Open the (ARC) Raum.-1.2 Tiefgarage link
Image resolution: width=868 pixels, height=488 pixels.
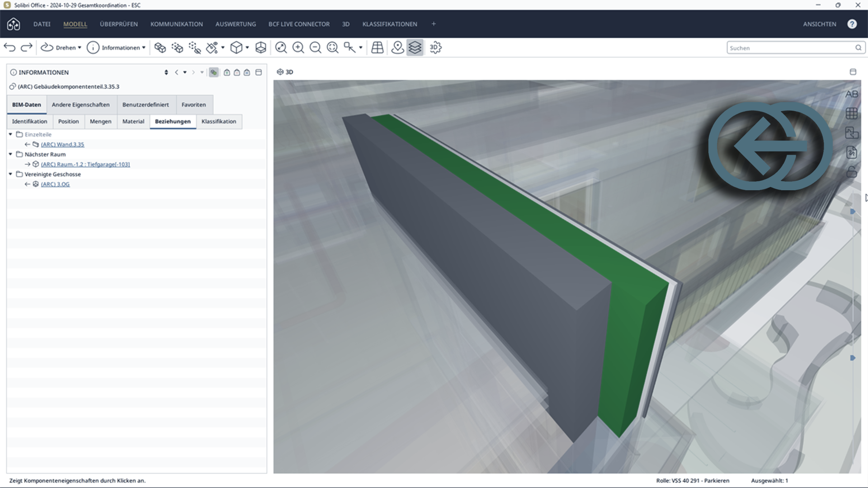[x=85, y=164]
